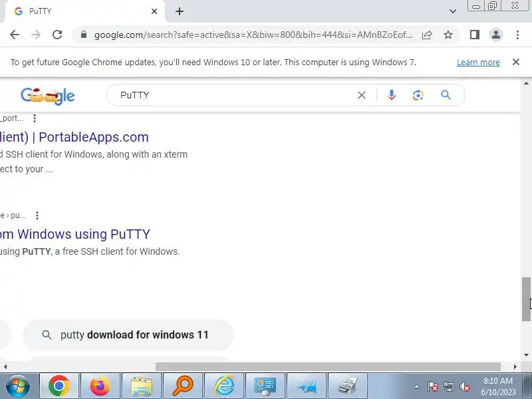Open the Learn more link

478,63
